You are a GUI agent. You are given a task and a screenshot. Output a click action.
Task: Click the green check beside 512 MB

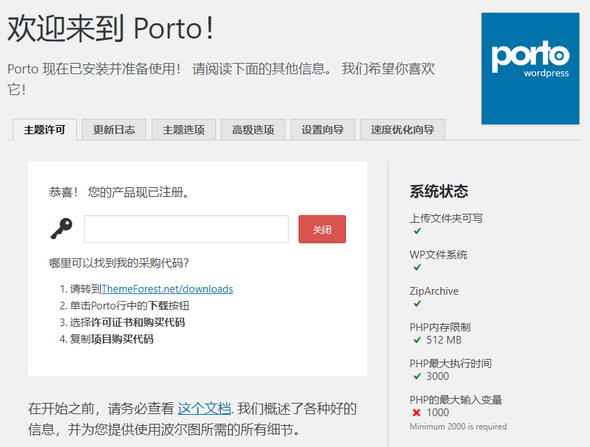point(417,340)
